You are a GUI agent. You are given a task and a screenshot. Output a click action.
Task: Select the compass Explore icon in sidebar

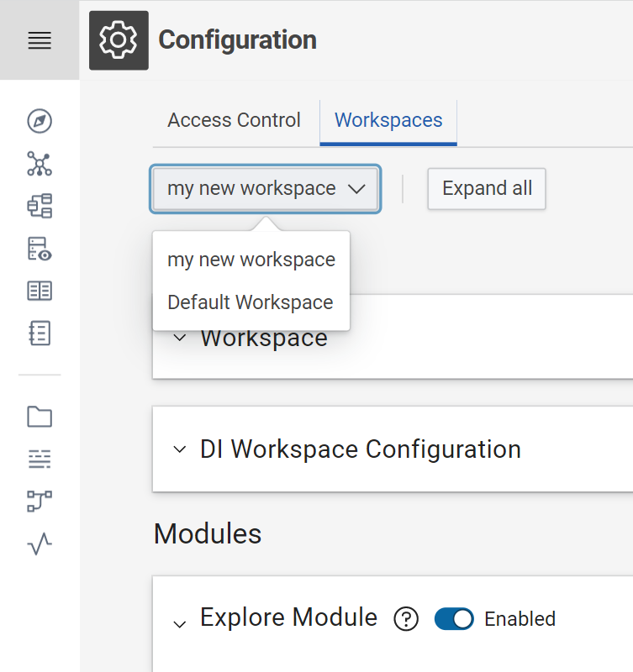(39, 121)
